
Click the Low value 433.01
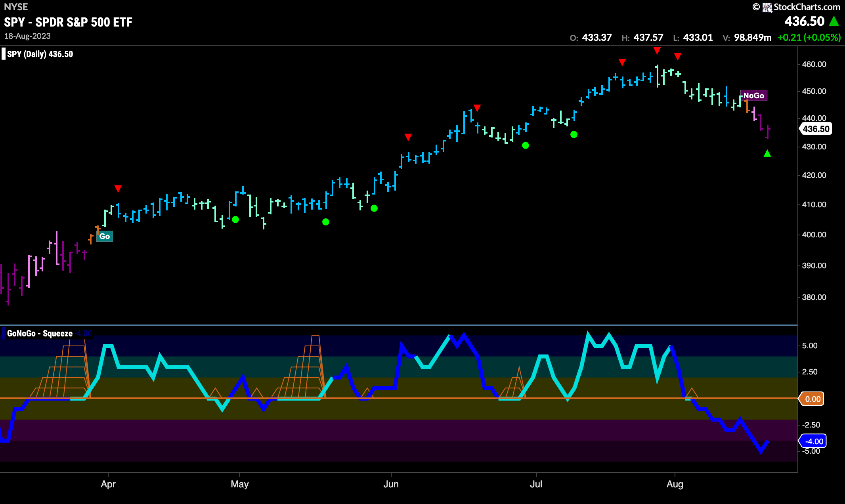pos(698,38)
